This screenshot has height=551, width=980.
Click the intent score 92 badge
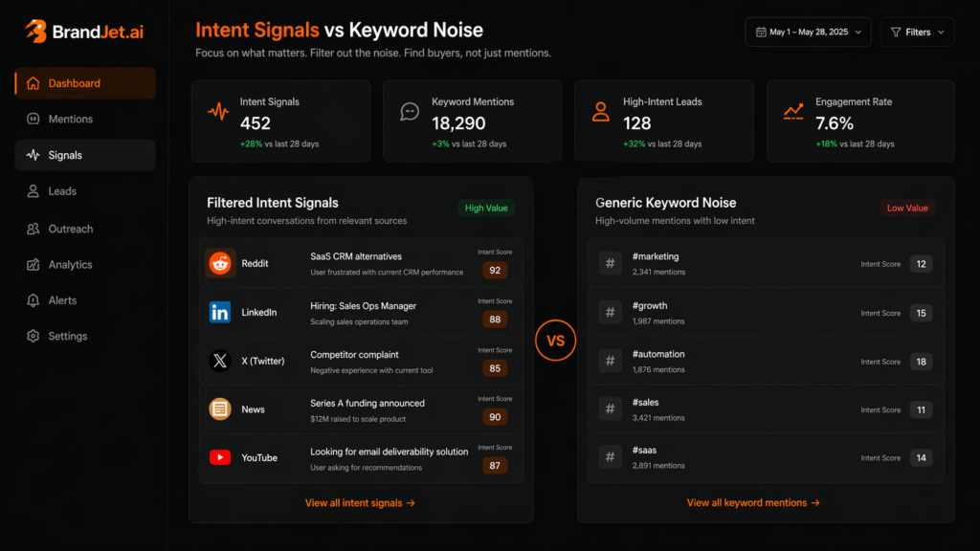[x=495, y=271]
